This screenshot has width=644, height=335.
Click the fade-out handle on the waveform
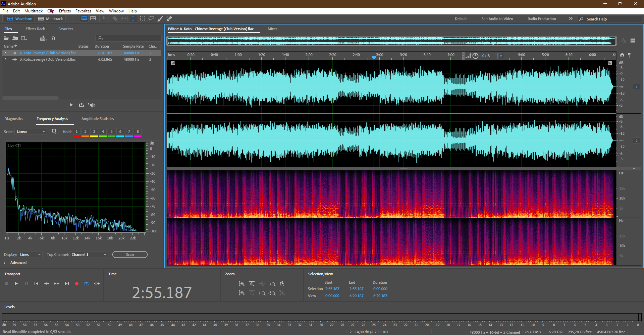tap(610, 63)
